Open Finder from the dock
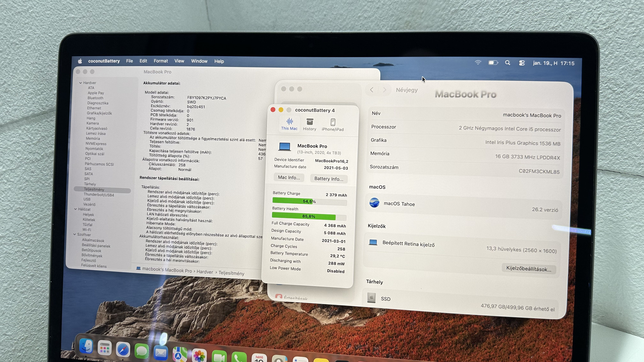 click(86, 347)
